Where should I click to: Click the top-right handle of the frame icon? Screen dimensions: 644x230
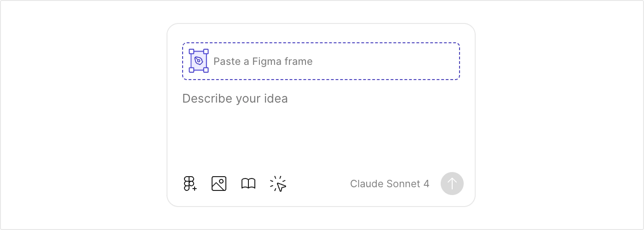(206, 52)
